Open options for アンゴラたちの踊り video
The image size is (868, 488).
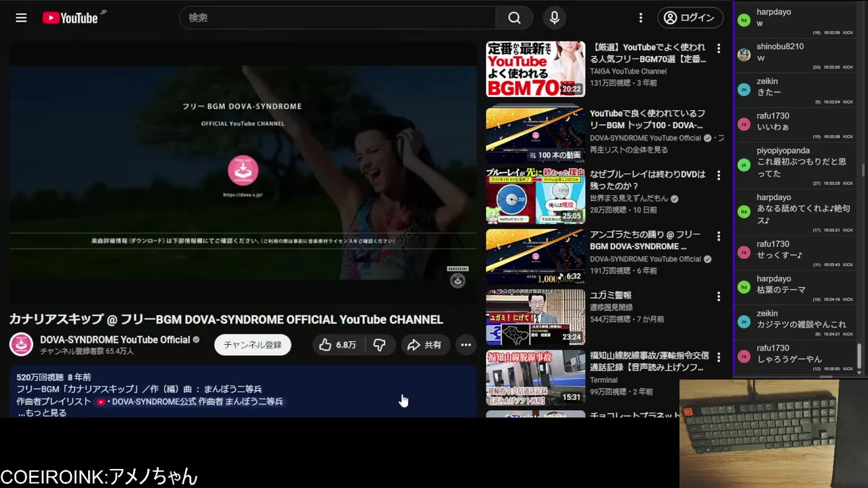(719, 236)
